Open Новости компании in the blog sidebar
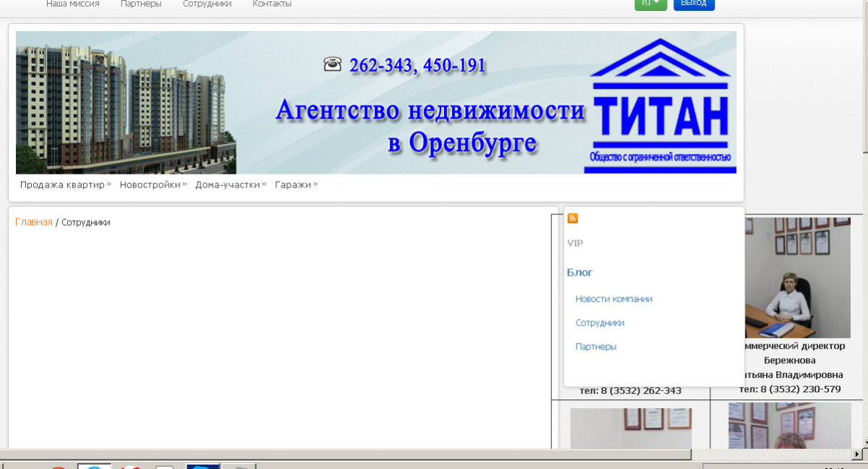 [x=614, y=299]
